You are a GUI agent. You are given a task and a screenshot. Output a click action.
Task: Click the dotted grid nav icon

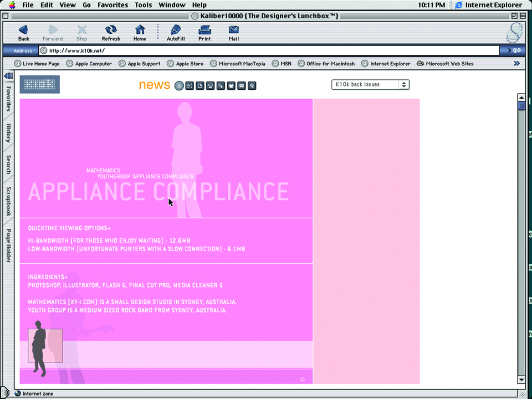click(190, 86)
